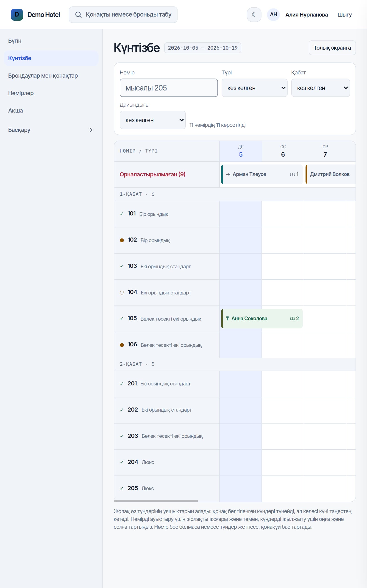
Task: Click guest count icon on Анна Соколова booking
Action: click(x=292, y=318)
